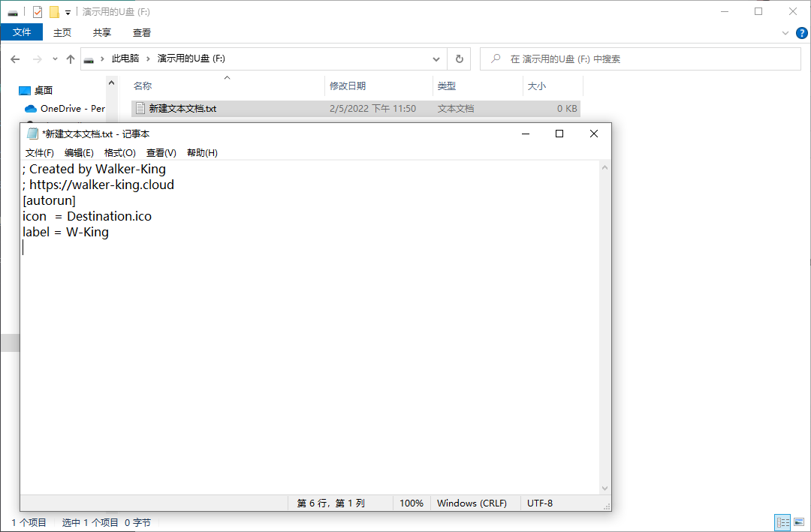Image resolution: width=811 pixels, height=532 pixels.
Task: Collapse the ribbon with the chevron near help
Action: point(785,33)
